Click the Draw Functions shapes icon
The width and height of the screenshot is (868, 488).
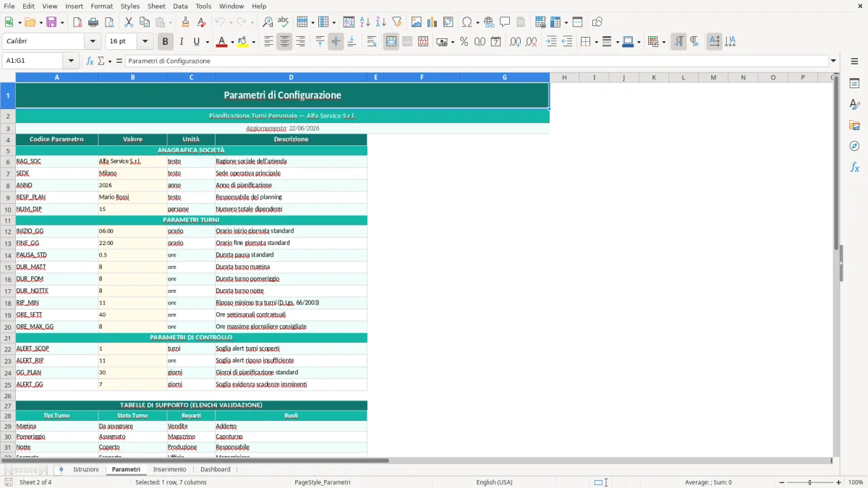(597, 22)
